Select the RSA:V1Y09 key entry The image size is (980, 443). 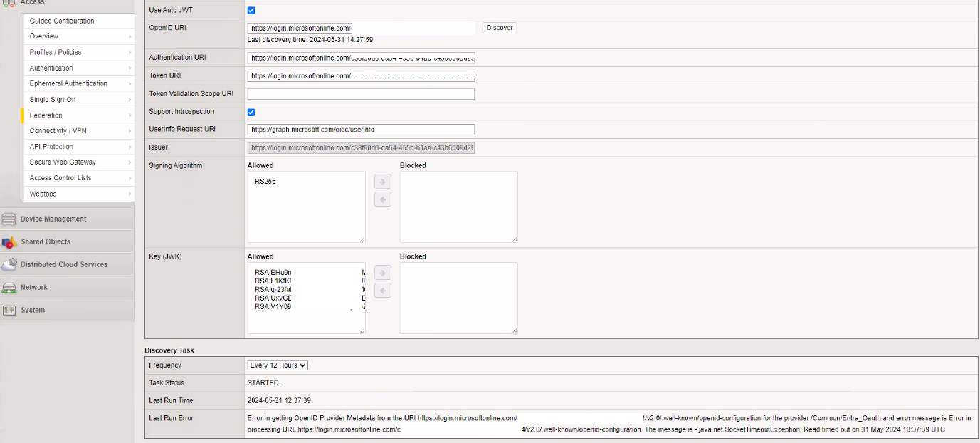coord(273,307)
